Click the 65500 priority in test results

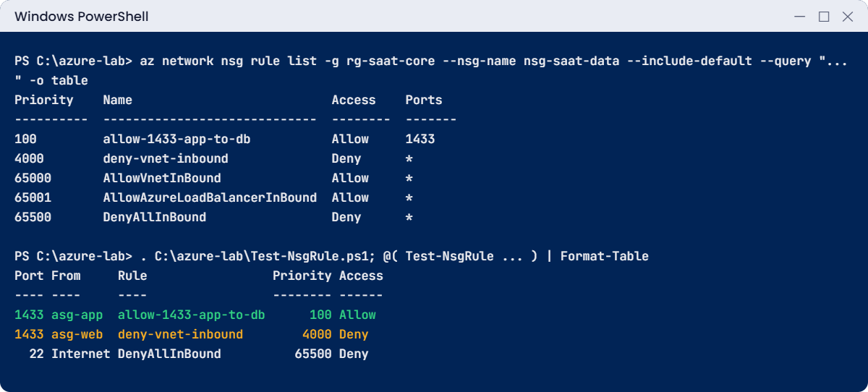click(313, 354)
